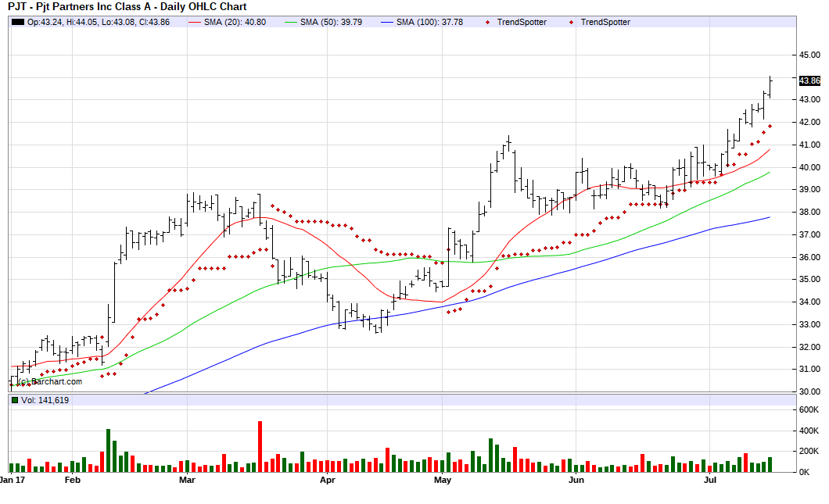
Task: Click the 42.00 price axis label
Action: tap(809, 122)
